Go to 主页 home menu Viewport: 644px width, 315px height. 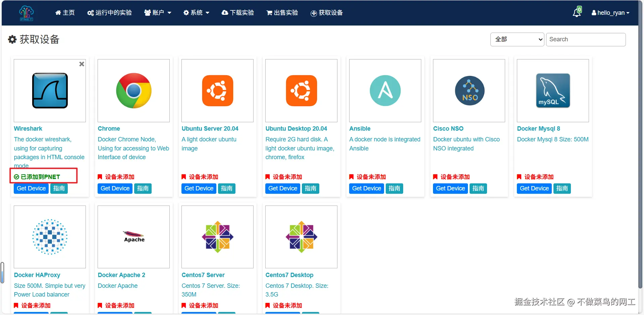65,13
